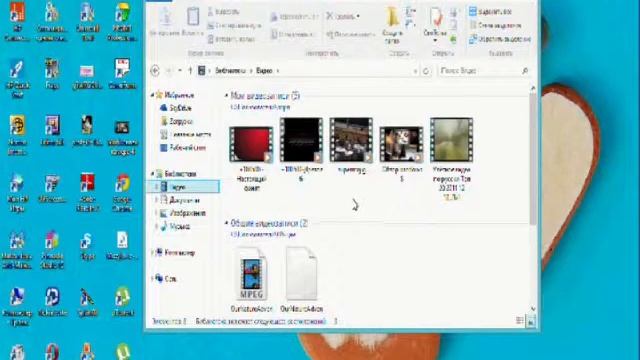This screenshot has width=640, height=360.
Task: Expand the Компьютер tree node
Action: [152, 253]
